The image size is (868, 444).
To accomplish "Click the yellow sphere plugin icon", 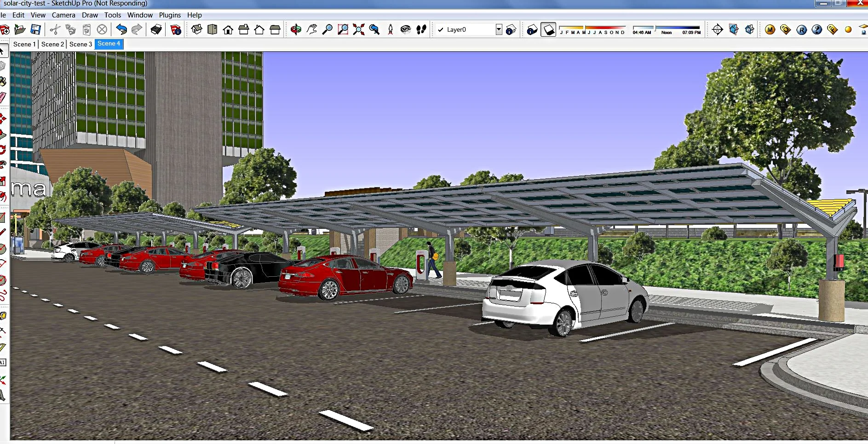I will (848, 30).
